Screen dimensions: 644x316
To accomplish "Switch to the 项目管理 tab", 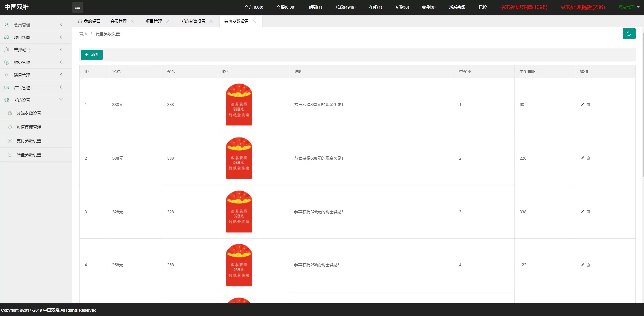I will coord(153,21).
